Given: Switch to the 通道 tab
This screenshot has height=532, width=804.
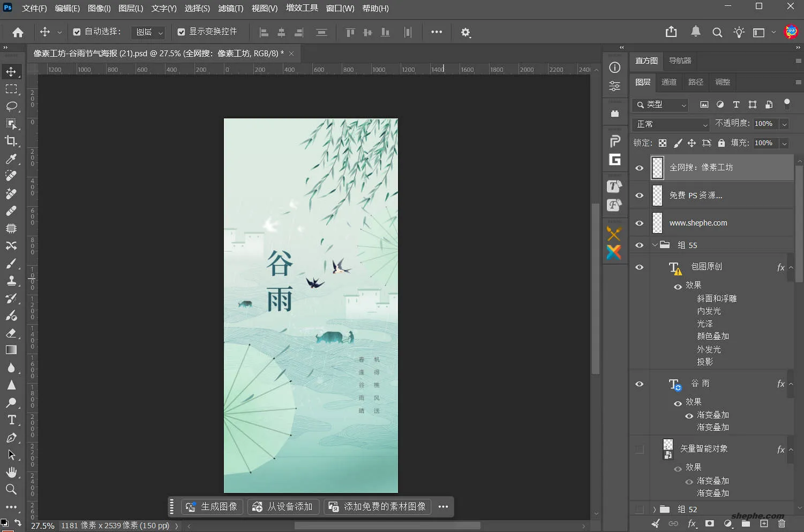Looking at the screenshot, I should click(669, 82).
